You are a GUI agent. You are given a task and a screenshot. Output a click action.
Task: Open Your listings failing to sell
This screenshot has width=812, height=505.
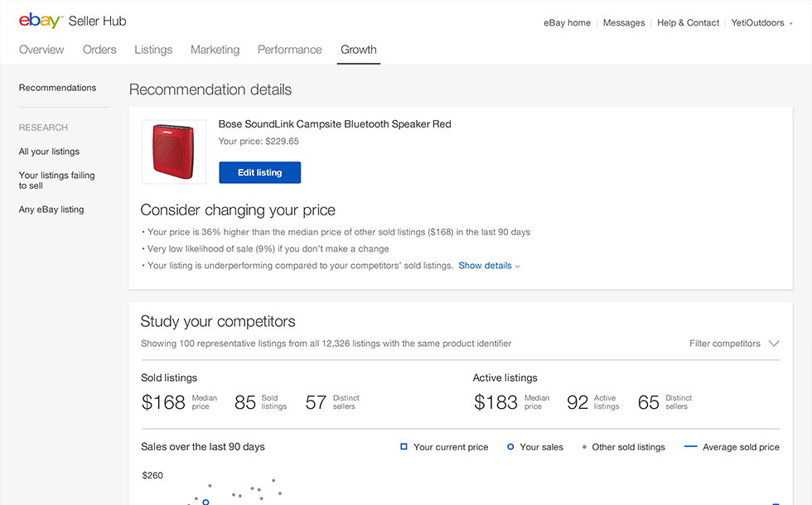click(57, 180)
